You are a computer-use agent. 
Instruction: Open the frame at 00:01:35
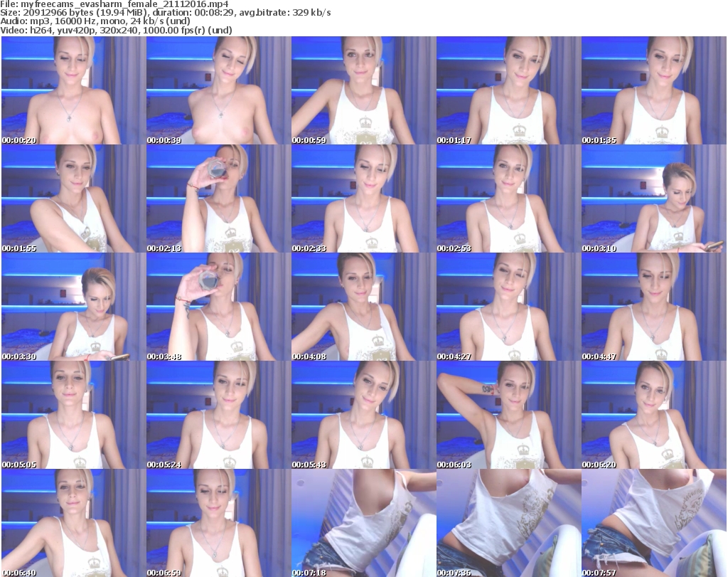click(654, 90)
